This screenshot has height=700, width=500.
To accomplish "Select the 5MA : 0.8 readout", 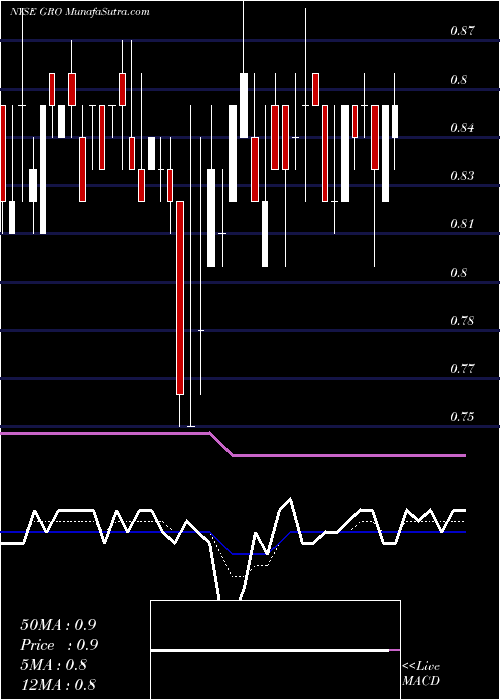I will point(54,665).
